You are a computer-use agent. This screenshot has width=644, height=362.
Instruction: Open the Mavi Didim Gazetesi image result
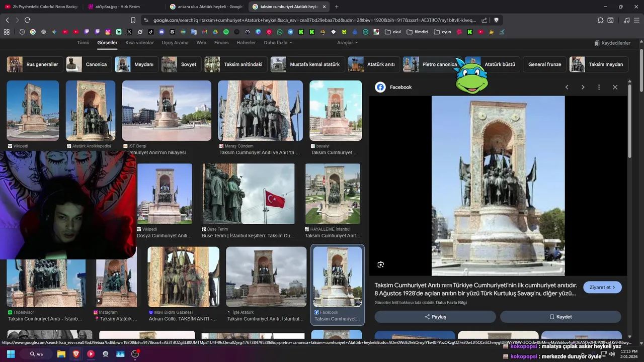point(184,277)
